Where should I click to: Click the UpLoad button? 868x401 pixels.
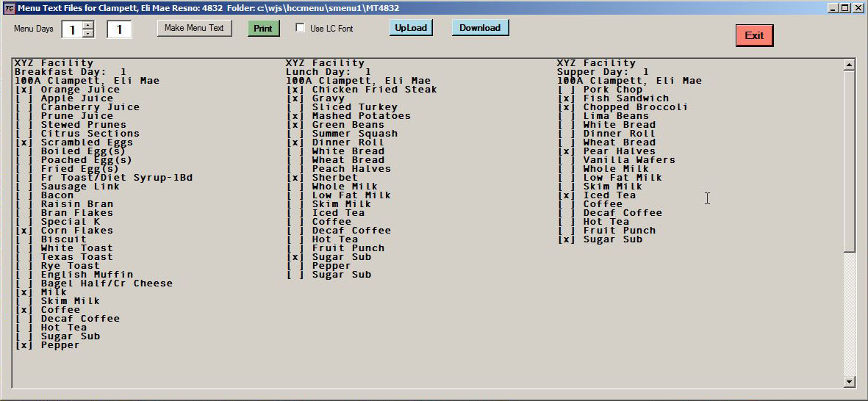click(411, 28)
